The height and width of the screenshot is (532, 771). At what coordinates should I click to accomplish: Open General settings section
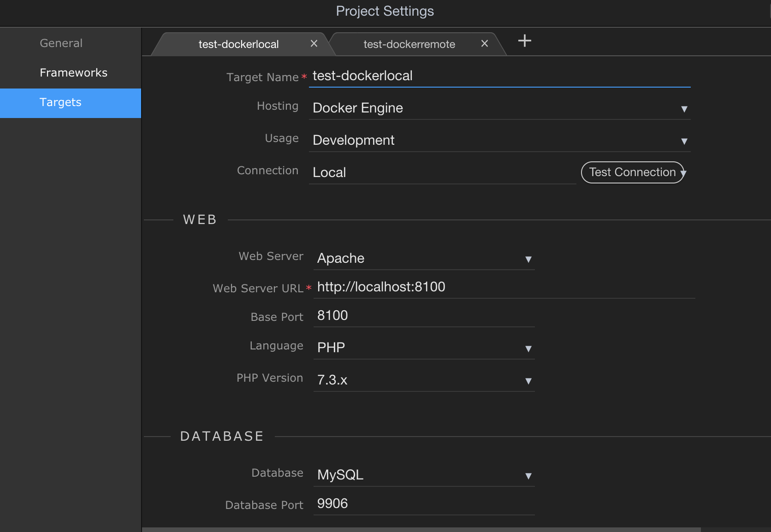click(61, 43)
